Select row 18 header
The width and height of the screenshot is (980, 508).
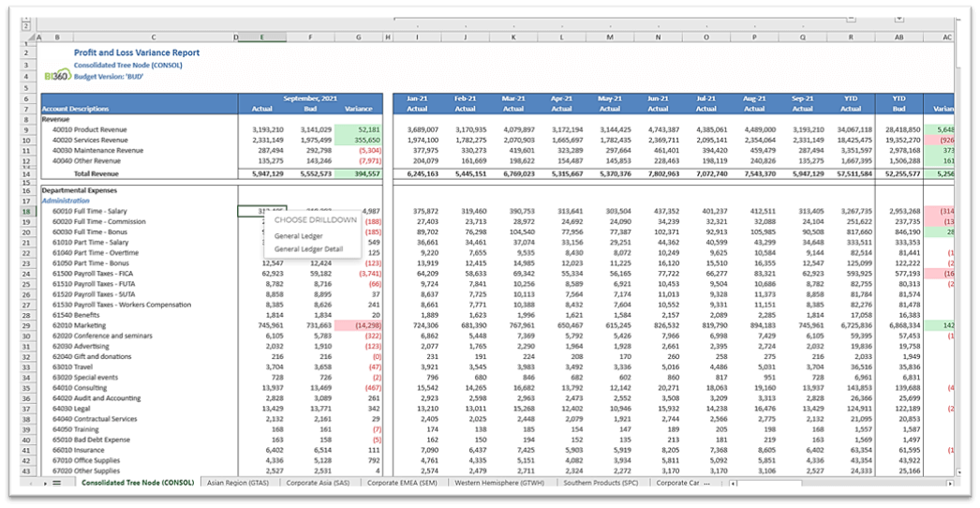[x=28, y=212]
